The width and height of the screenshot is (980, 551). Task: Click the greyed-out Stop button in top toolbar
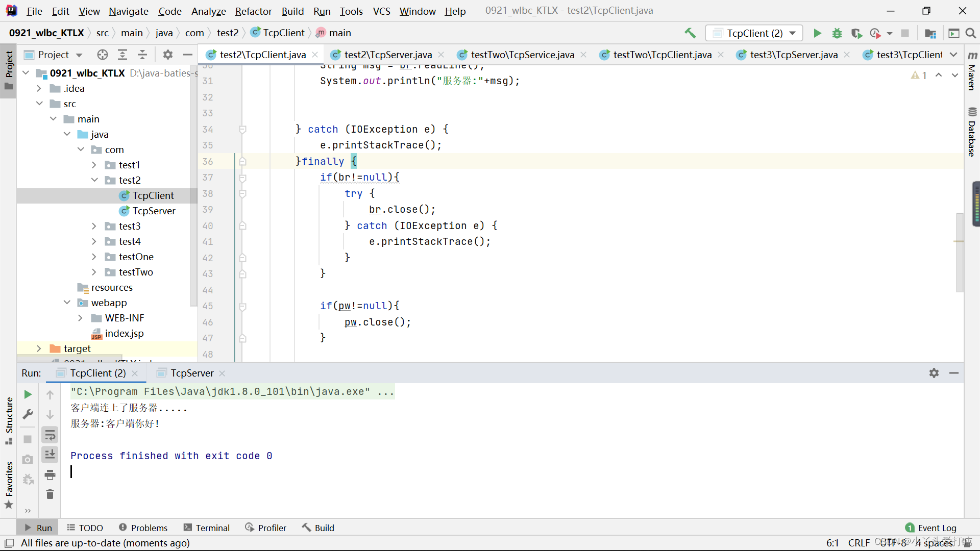tap(905, 33)
